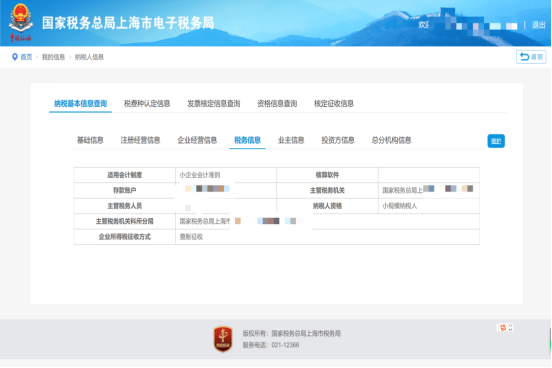This screenshot has height=368, width=552.
Task: Click 版权所有 copyright text in footer
Action: [291, 333]
